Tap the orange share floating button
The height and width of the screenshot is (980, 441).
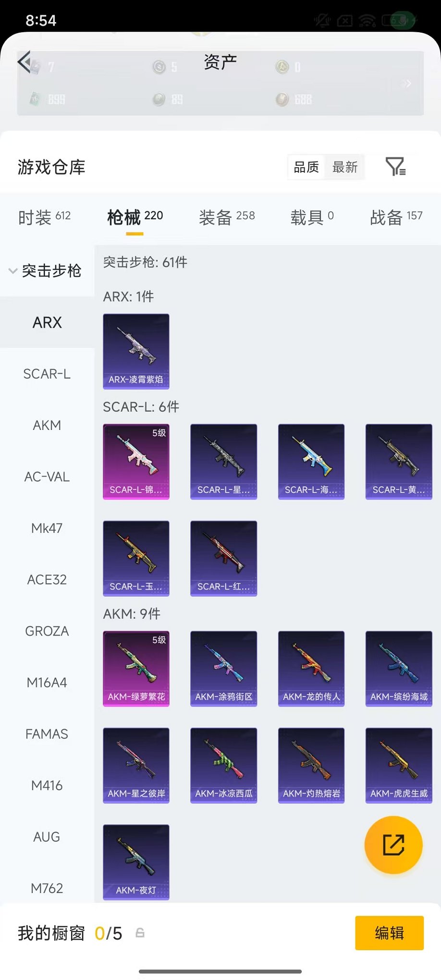pyautogui.click(x=393, y=845)
